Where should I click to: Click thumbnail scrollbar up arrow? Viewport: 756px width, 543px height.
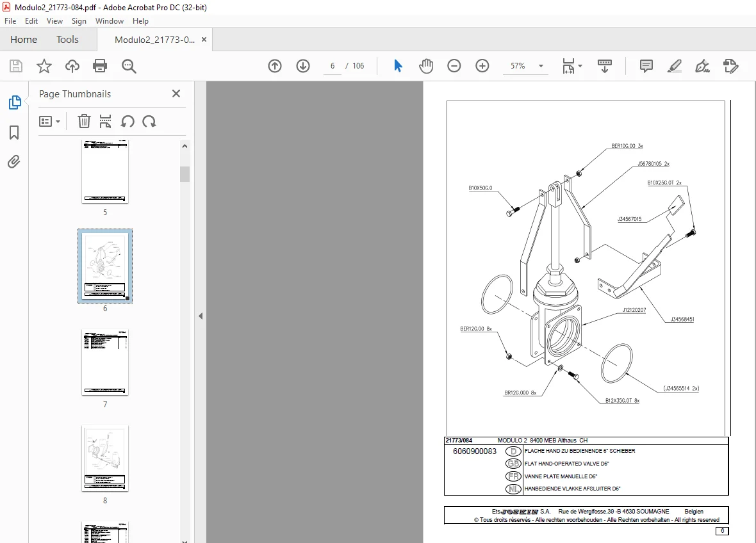coord(185,146)
